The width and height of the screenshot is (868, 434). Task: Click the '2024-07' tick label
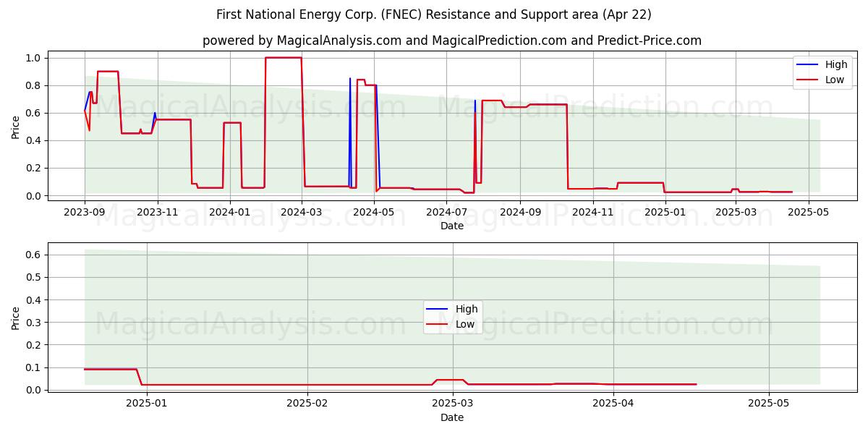(447, 212)
